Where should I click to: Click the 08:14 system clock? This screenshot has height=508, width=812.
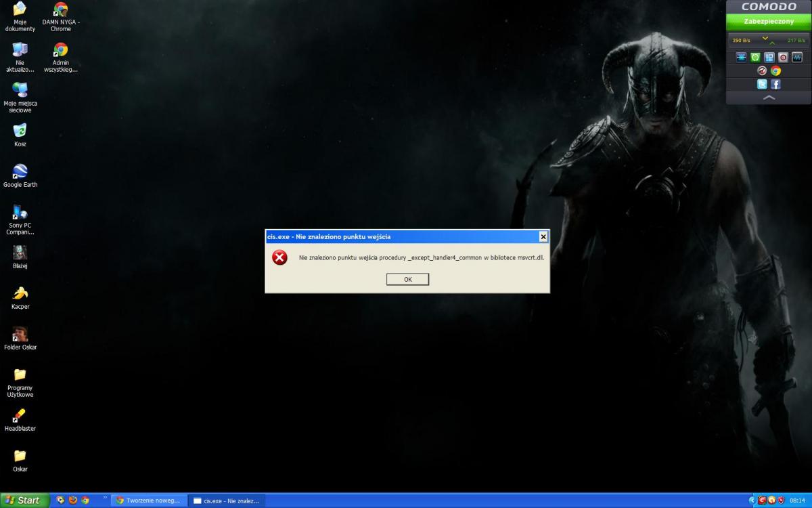(797, 501)
